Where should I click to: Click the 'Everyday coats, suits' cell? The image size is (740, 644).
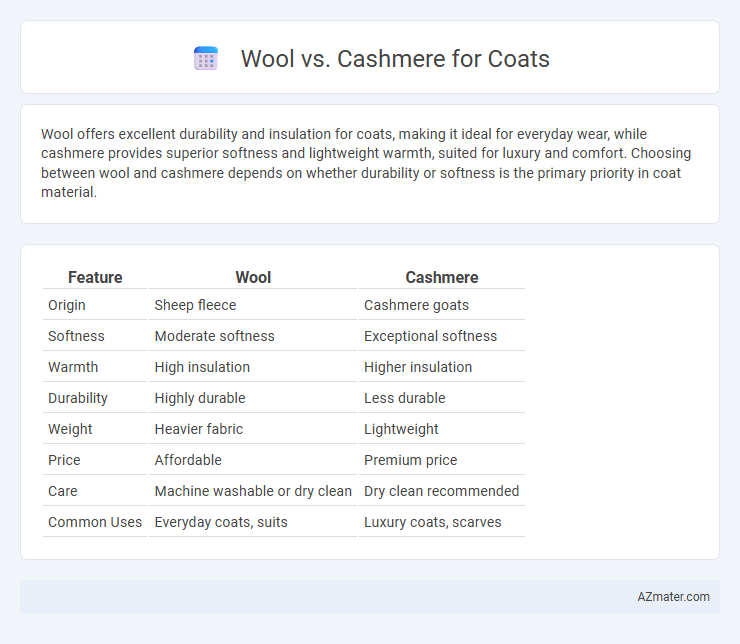pyautogui.click(x=221, y=522)
